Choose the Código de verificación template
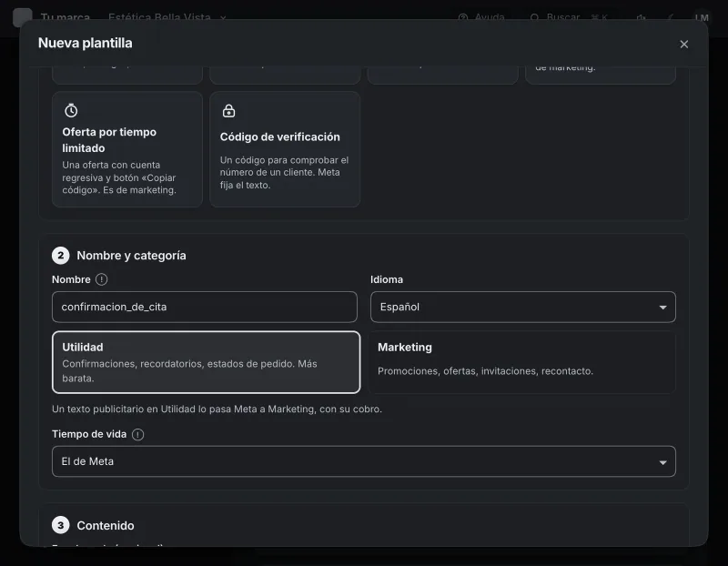This screenshot has width=728, height=566. tap(285, 149)
